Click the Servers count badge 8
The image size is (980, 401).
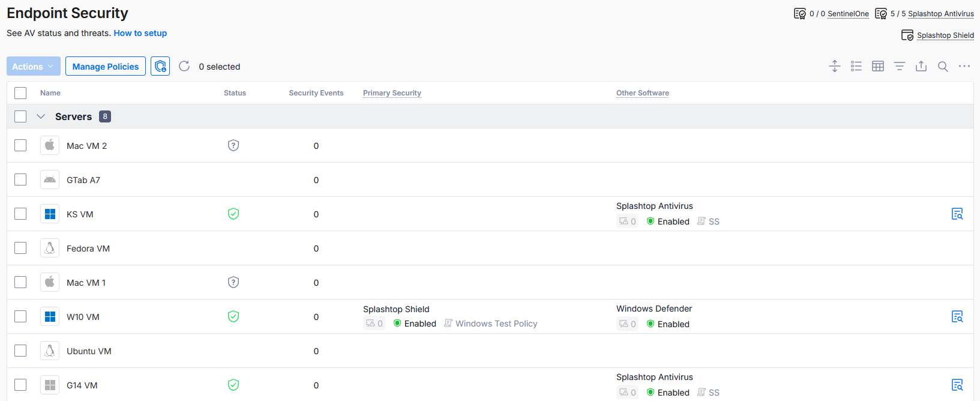tap(105, 116)
